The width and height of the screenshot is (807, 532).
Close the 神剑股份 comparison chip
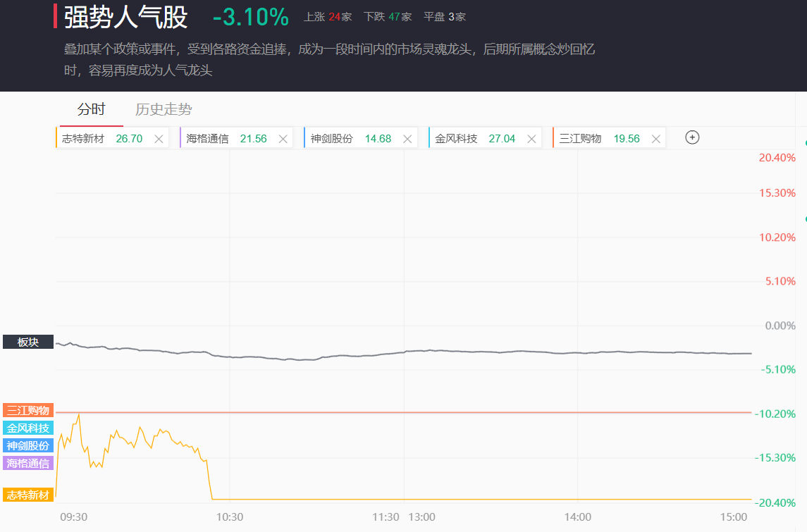tap(407, 139)
